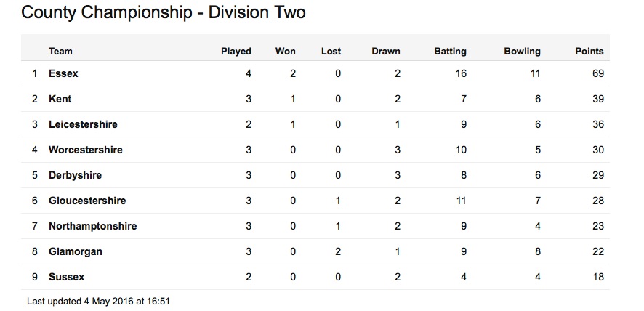Click Glamorgan in the standings
The height and width of the screenshot is (311, 644).
click(75, 252)
